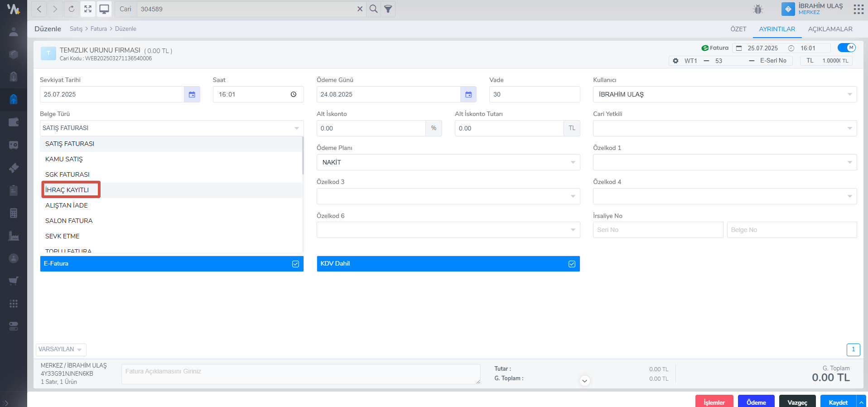Select İHRAÇ KAYITLI from the list

point(67,190)
